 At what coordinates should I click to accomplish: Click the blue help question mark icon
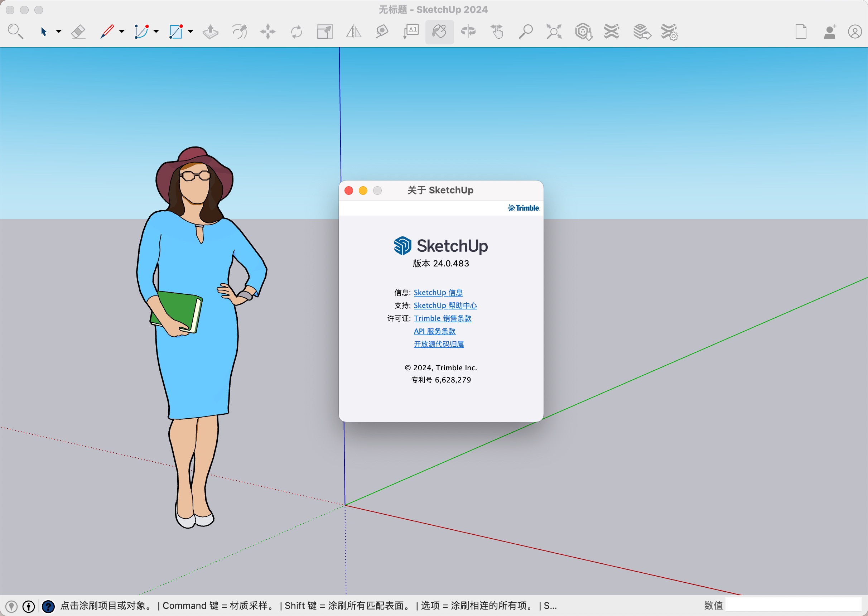[48, 606]
